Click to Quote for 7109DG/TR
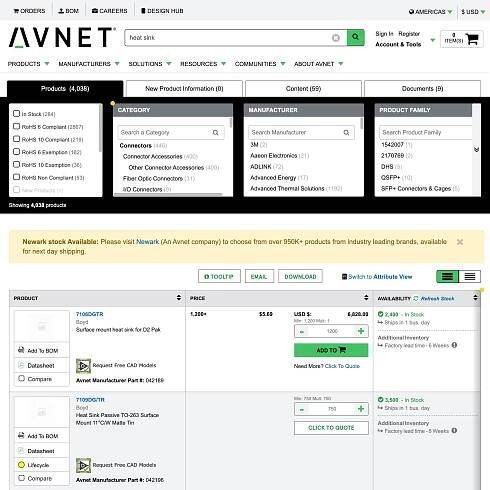 pyautogui.click(x=331, y=428)
